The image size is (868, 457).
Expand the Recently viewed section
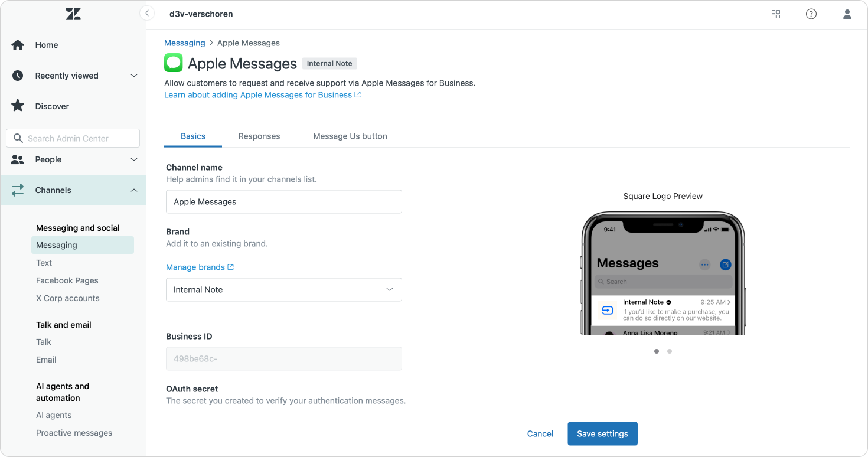[x=134, y=76]
